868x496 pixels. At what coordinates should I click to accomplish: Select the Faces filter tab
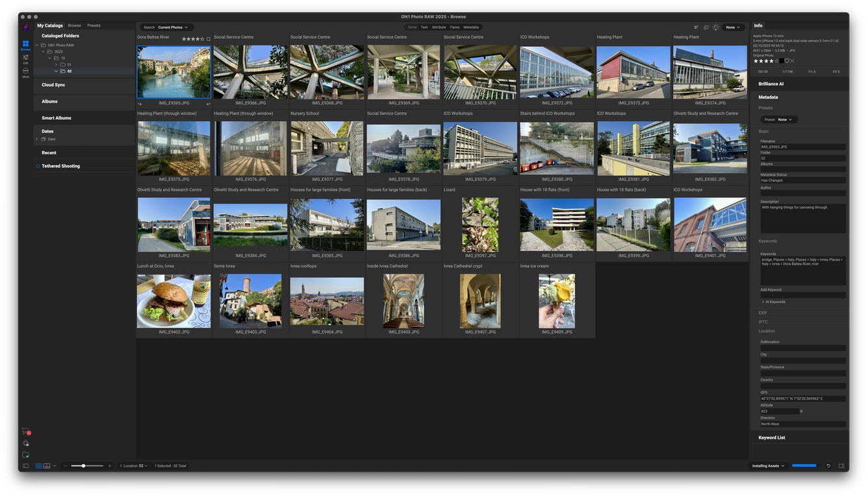pyautogui.click(x=454, y=27)
